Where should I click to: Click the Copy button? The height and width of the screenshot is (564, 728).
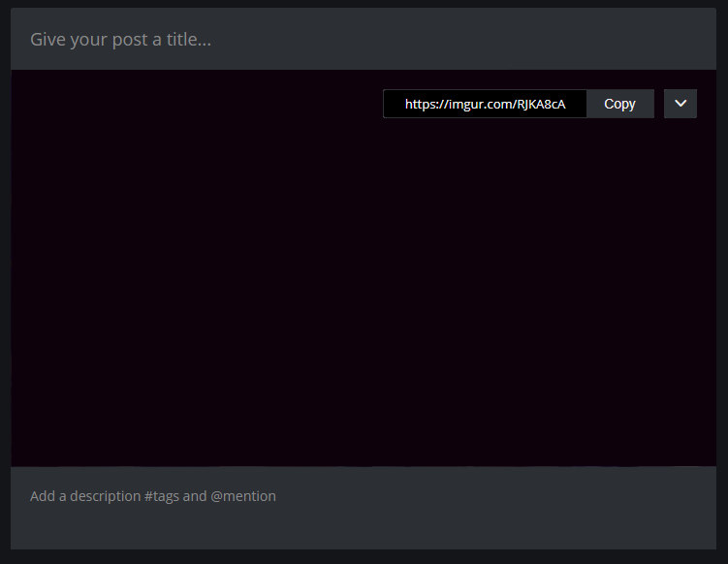click(x=619, y=104)
